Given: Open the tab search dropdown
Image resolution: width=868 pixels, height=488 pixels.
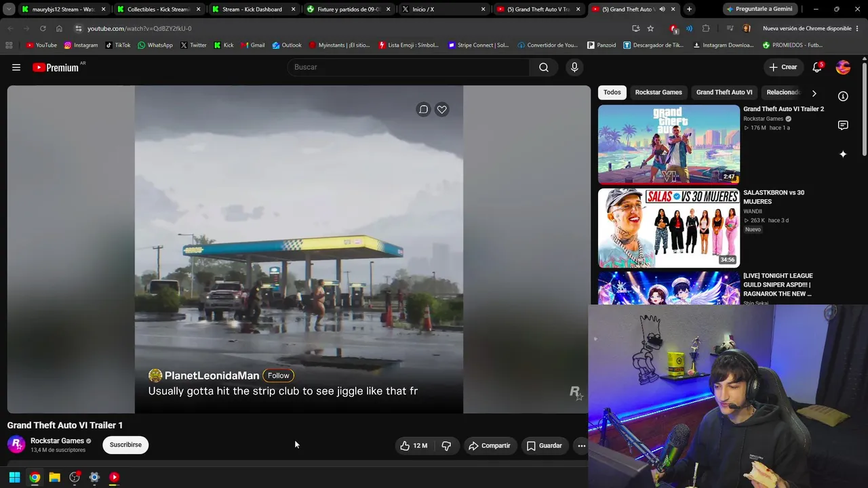Looking at the screenshot, I should click(9, 9).
